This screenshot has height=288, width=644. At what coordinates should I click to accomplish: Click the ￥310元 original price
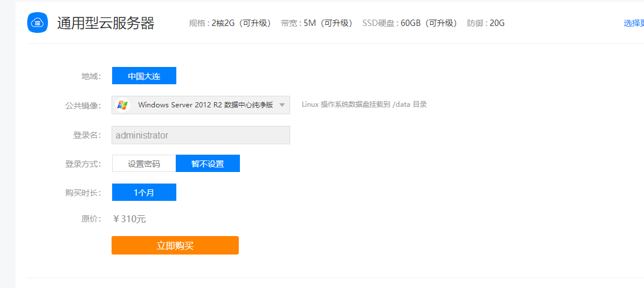point(129,219)
